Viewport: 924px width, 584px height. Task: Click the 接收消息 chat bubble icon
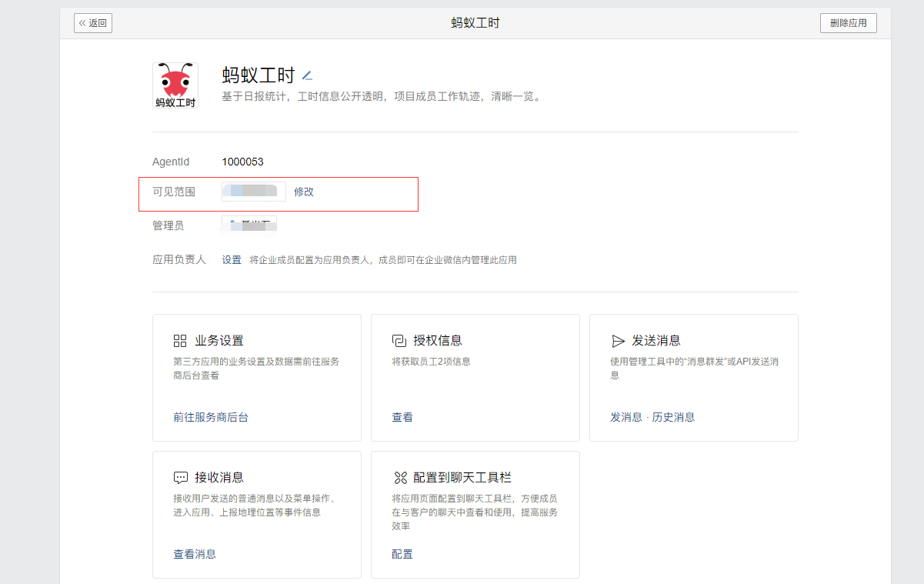pyautogui.click(x=180, y=478)
